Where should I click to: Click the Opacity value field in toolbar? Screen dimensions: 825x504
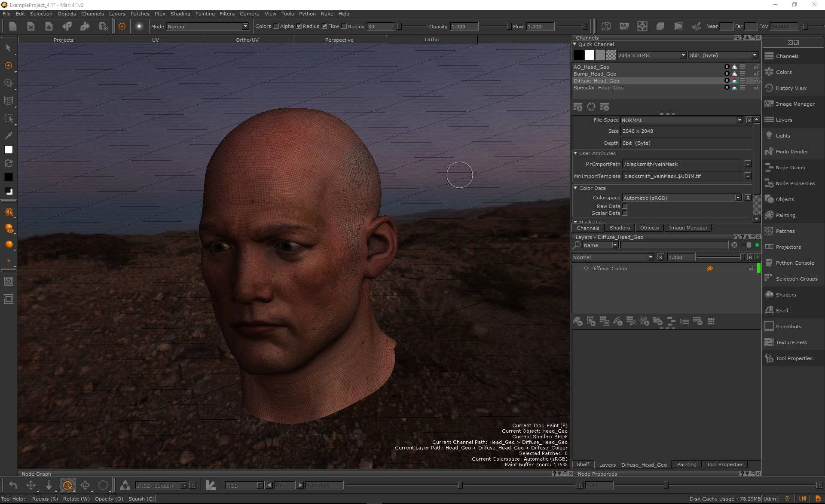click(464, 26)
